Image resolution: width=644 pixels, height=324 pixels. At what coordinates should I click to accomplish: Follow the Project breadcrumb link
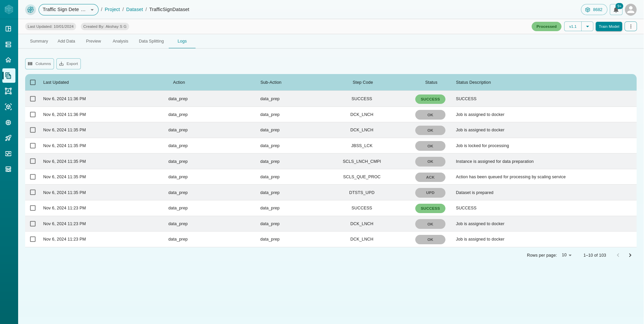[x=112, y=9]
